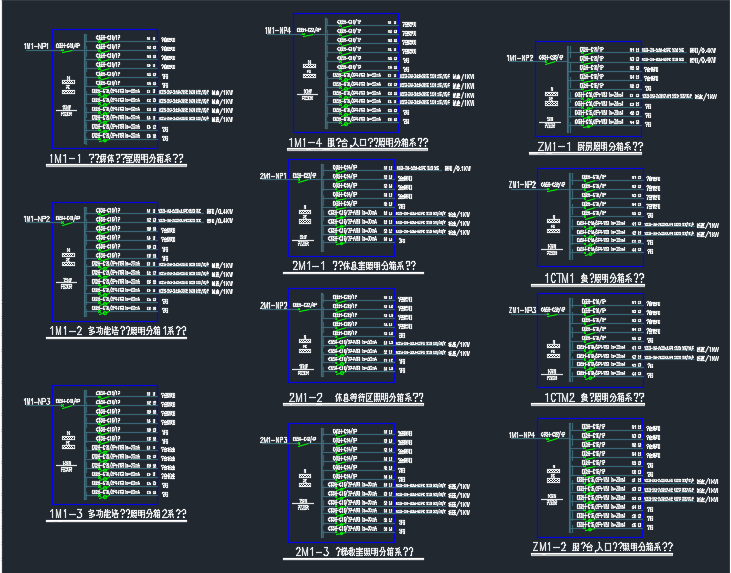This screenshot has height=573, width=731.
Task: Click the 1M1-2 distribution box title
Action: (x=116, y=330)
